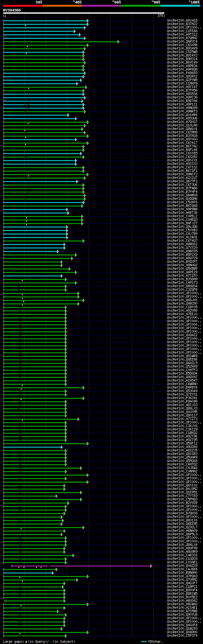Click the UniRef100_P36241 label
Image resolution: width=203 pixels, height=644 pixels.
coord(182,398)
